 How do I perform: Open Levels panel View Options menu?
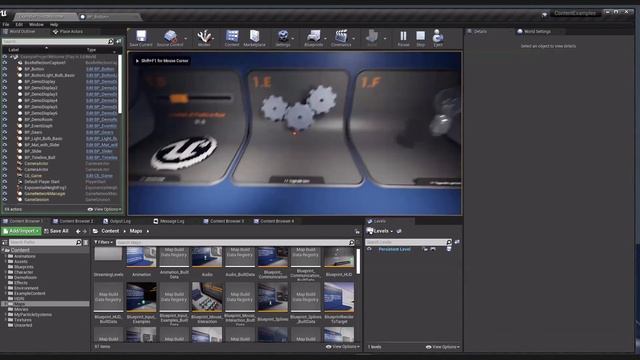click(x=443, y=347)
